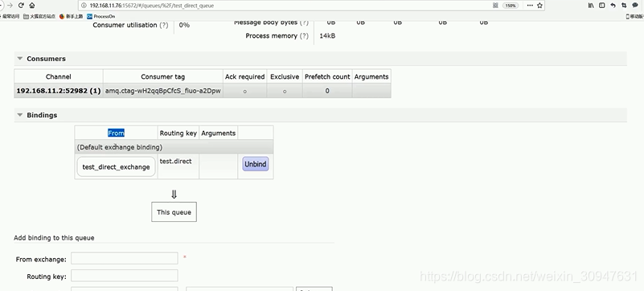The width and height of the screenshot is (644, 291).
Task: Click the This queue box
Action: [x=174, y=211]
